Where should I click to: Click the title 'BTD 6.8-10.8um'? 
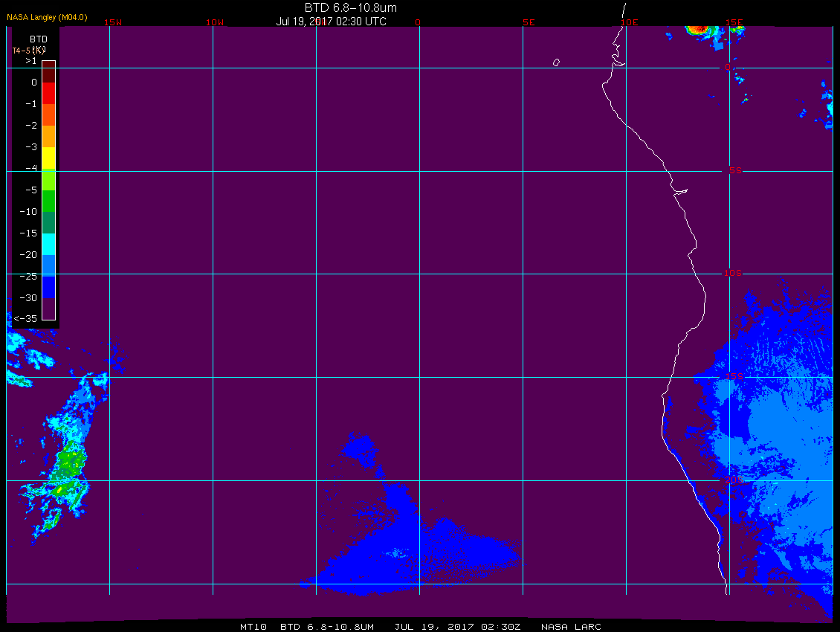[x=350, y=8]
